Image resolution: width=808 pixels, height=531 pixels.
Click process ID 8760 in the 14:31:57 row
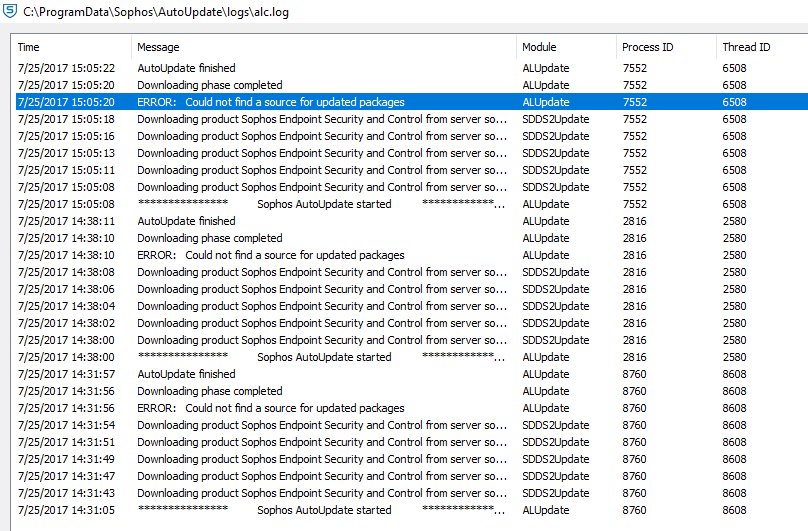click(634, 374)
